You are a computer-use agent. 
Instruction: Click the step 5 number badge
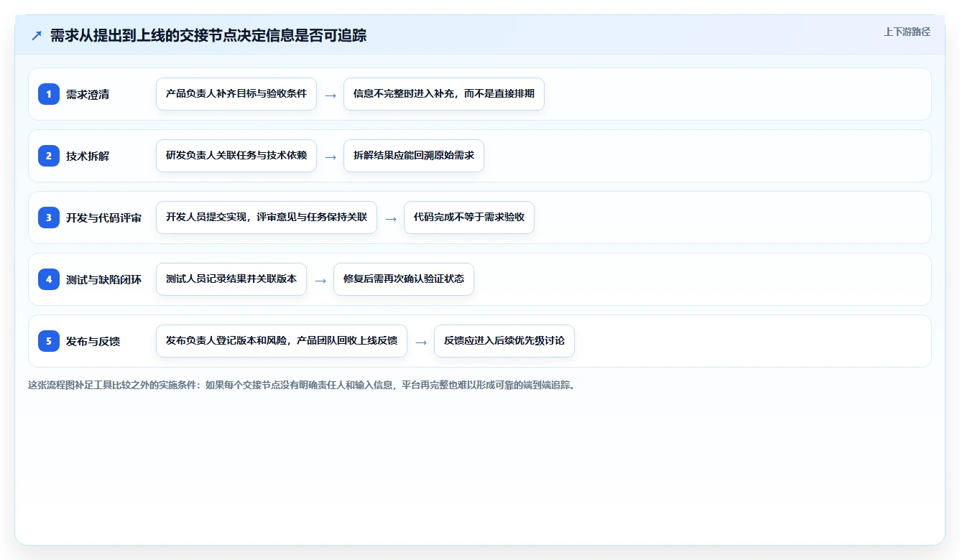click(x=49, y=341)
